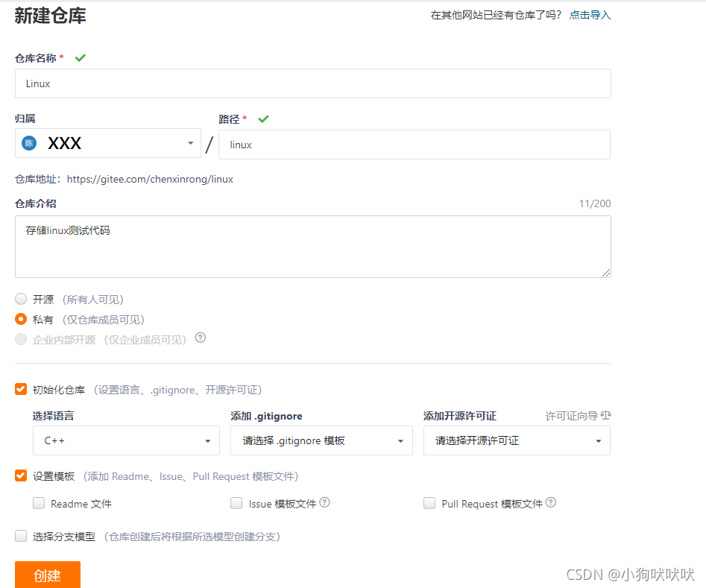Click the 添加 .gitignore label
The width and height of the screenshot is (706, 588).
pyautogui.click(x=267, y=416)
